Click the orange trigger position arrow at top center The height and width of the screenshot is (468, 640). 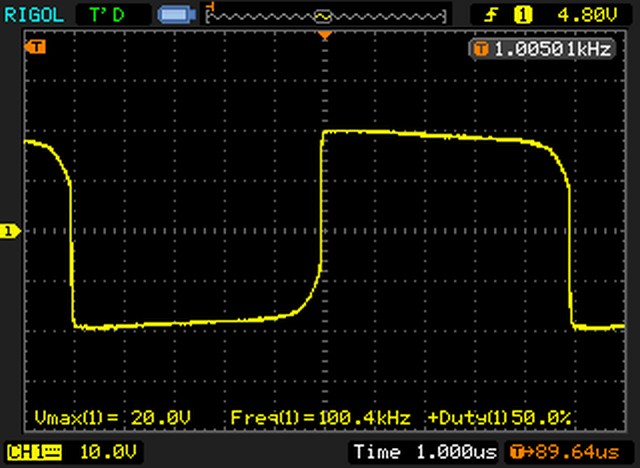[x=323, y=36]
